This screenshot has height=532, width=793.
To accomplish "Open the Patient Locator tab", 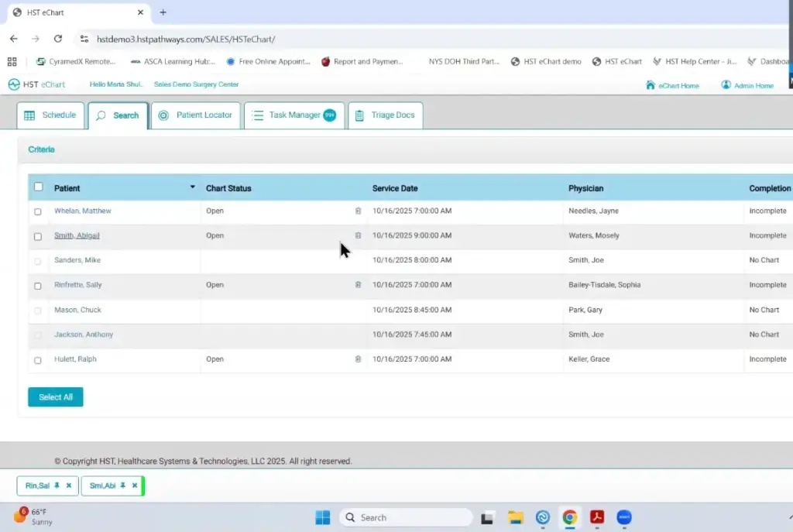I will [x=195, y=115].
